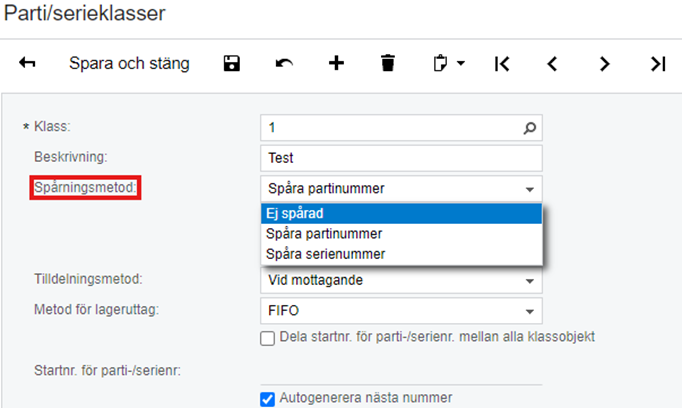
Task: Jump to last record icon
Action: coord(658,64)
